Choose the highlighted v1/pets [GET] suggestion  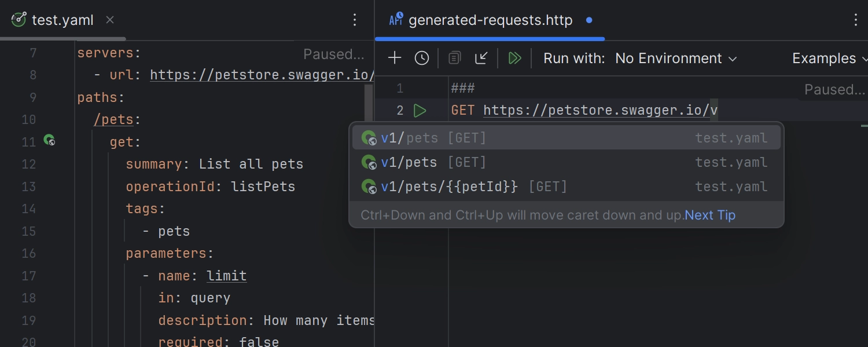(567, 138)
